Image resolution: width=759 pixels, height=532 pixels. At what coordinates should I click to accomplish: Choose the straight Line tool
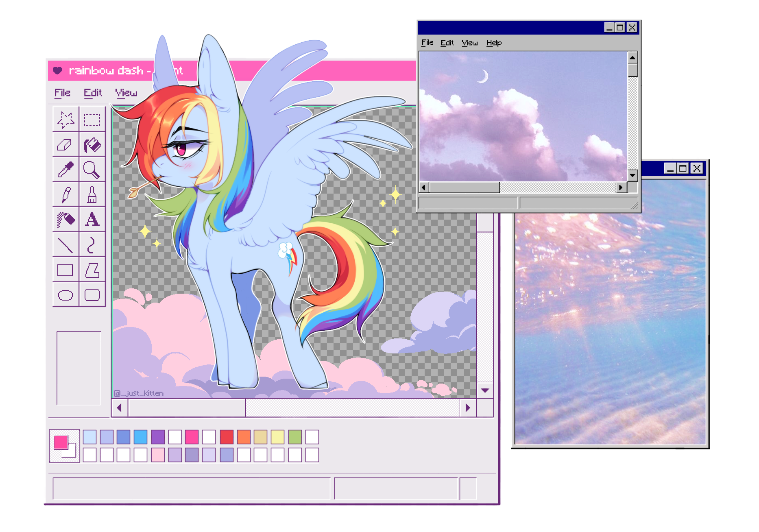[65, 245]
